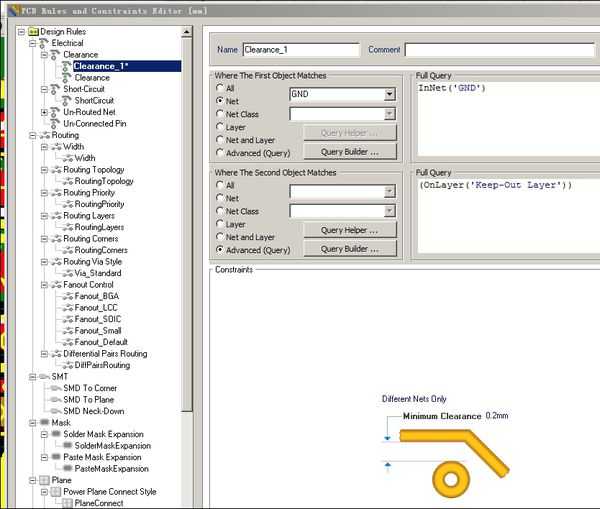Image resolution: width=600 pixels, height=509 pixels.
Task: Click the Plane category icon
Action: tap(45, 480)
